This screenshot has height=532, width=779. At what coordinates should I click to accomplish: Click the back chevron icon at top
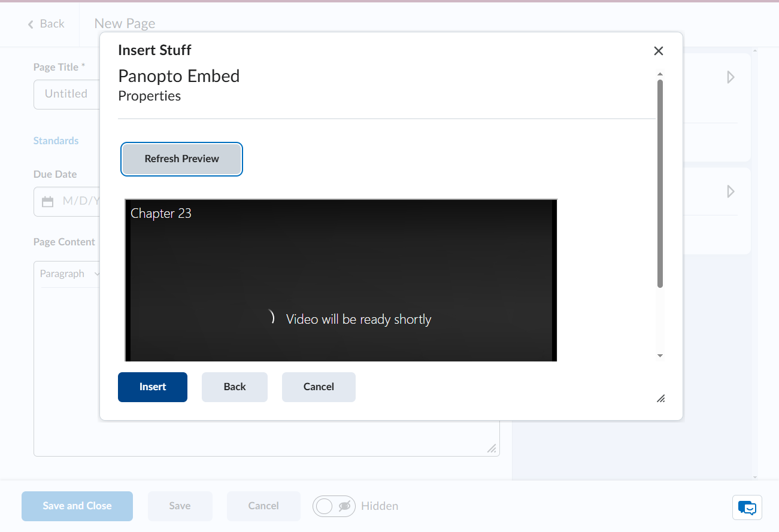click(x=31, y=25)
